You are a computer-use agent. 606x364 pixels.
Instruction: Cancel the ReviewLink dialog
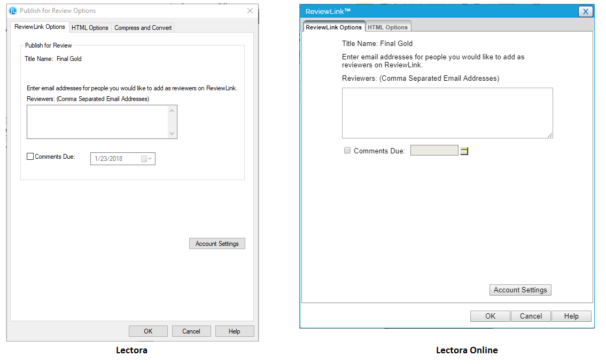[x=531, y=316]
